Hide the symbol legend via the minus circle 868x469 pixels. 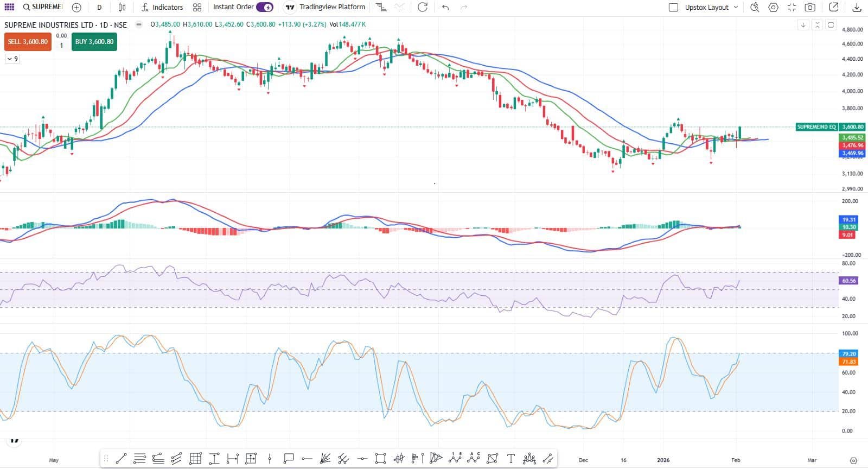click(x=139, y=24)
